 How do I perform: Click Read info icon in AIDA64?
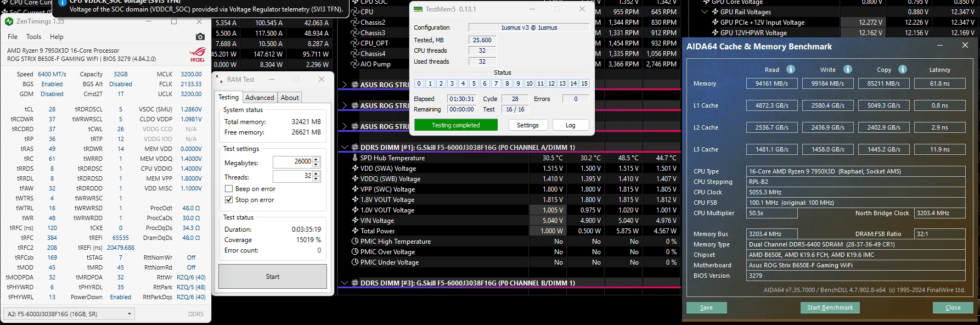point(791,69)
